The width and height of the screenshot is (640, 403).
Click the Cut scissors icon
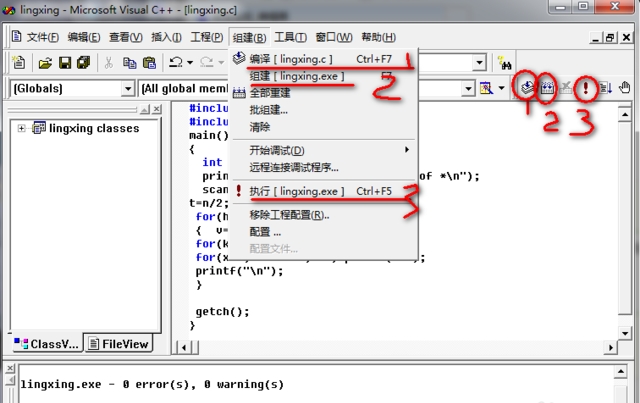(108, 63)
